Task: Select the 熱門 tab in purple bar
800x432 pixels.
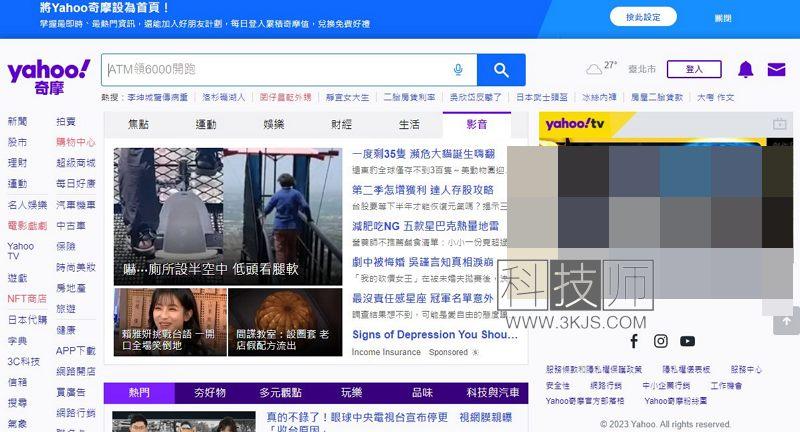Action: (139, 393)
